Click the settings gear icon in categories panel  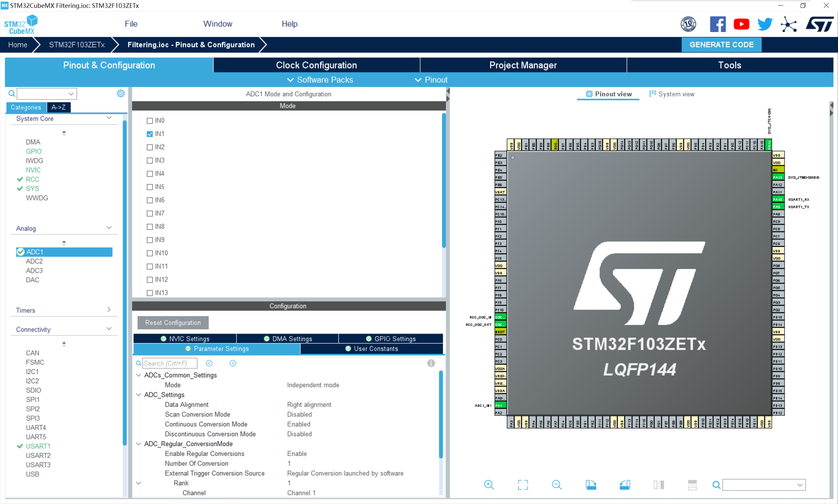coord(120,93)
